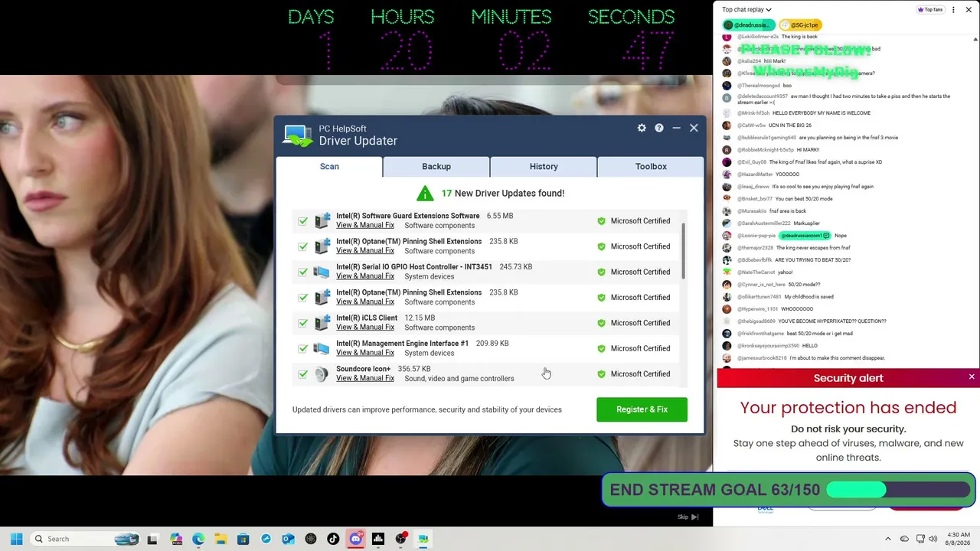Click username @Therealmoongod in chat

(x=759, y=86)
